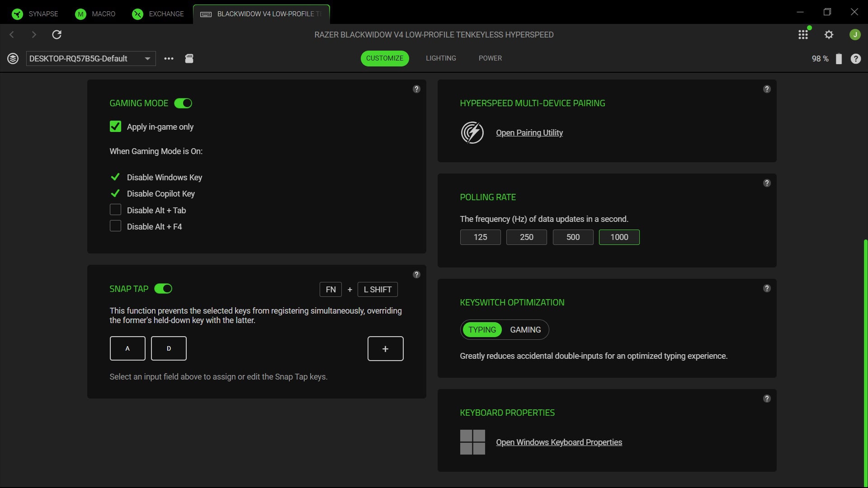Image resolution: width=868 pixels, height=488 pixels.
Task: Select Gaming keyswitch optimization
Action: click(525, 330)
